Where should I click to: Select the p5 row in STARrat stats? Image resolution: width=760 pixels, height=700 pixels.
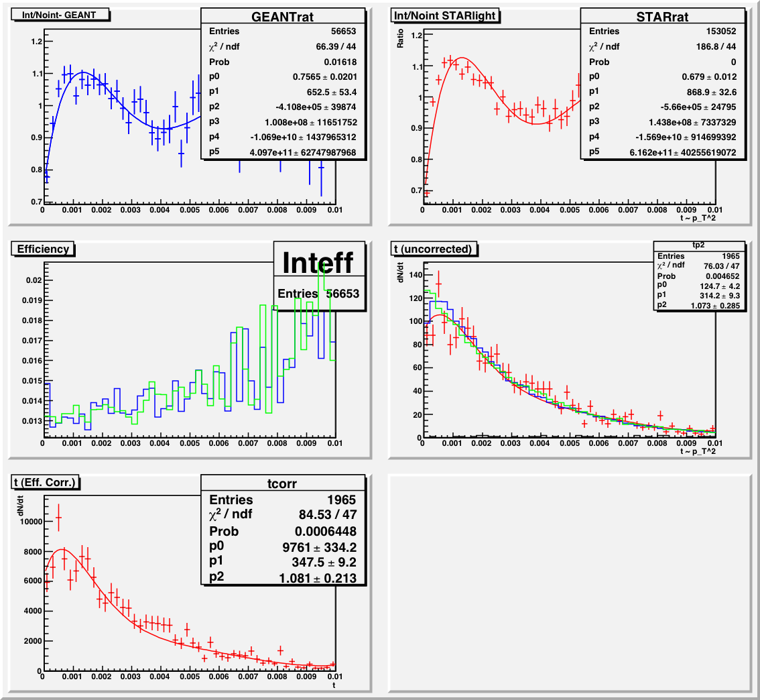pos(663,152)
